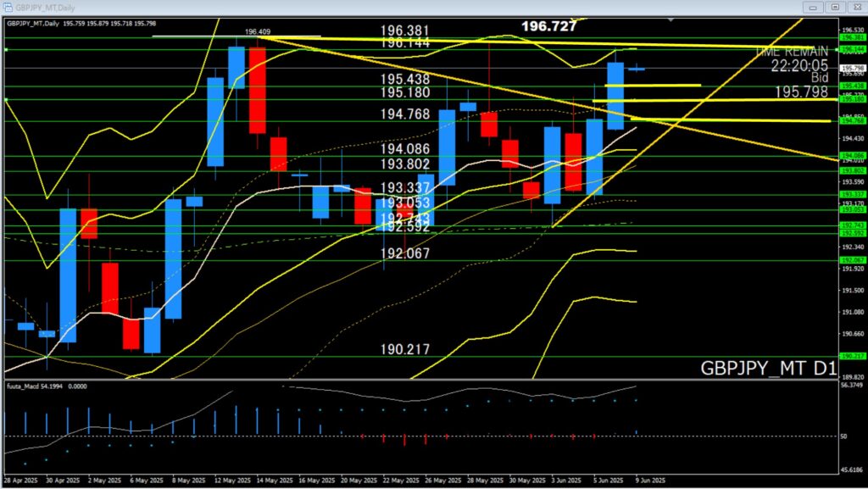This screenshot has height=489, width=868.
Task: Click the white 195.798 current bid price tag
Action: coord(851,68)
